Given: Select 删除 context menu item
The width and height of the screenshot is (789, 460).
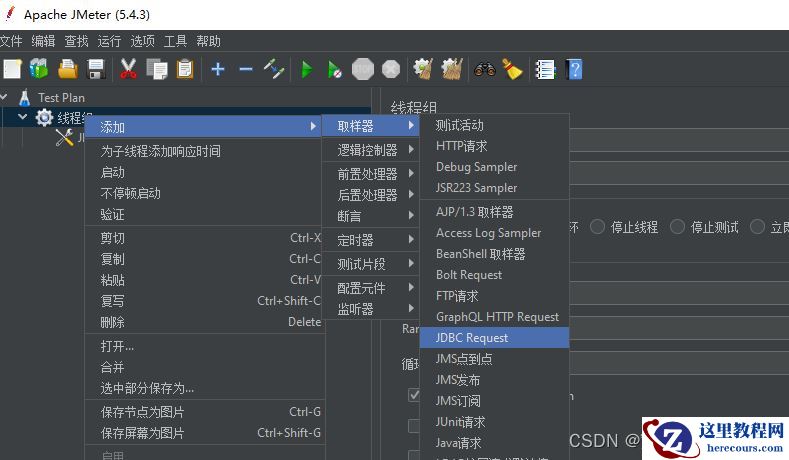Looking at the screenshot, I should [204, 322].
